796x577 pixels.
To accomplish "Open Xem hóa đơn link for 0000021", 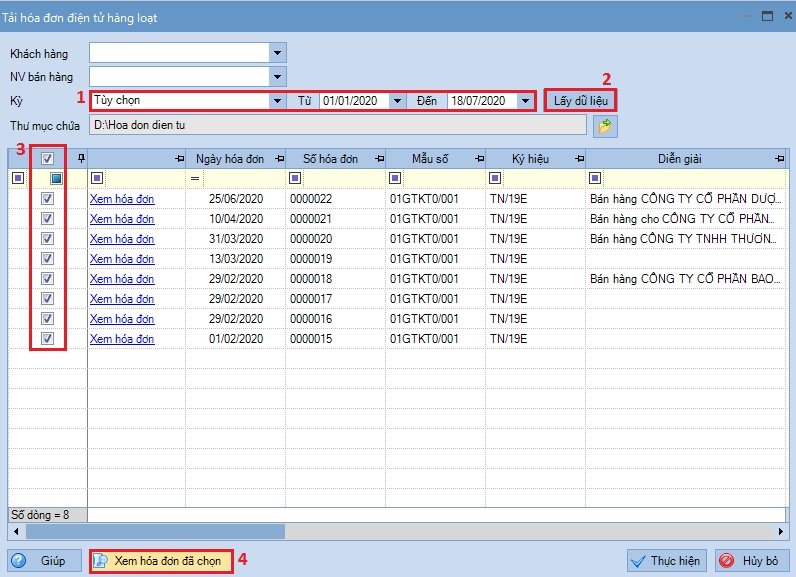I will (x=122, y=219).
